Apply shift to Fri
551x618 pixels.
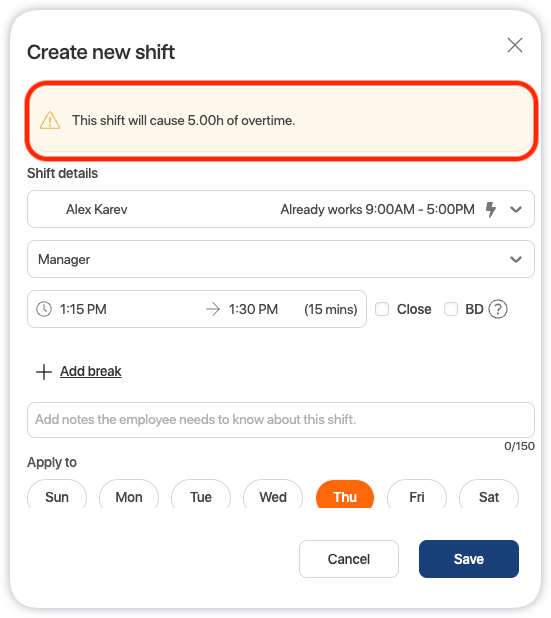(x=417, y=494)
